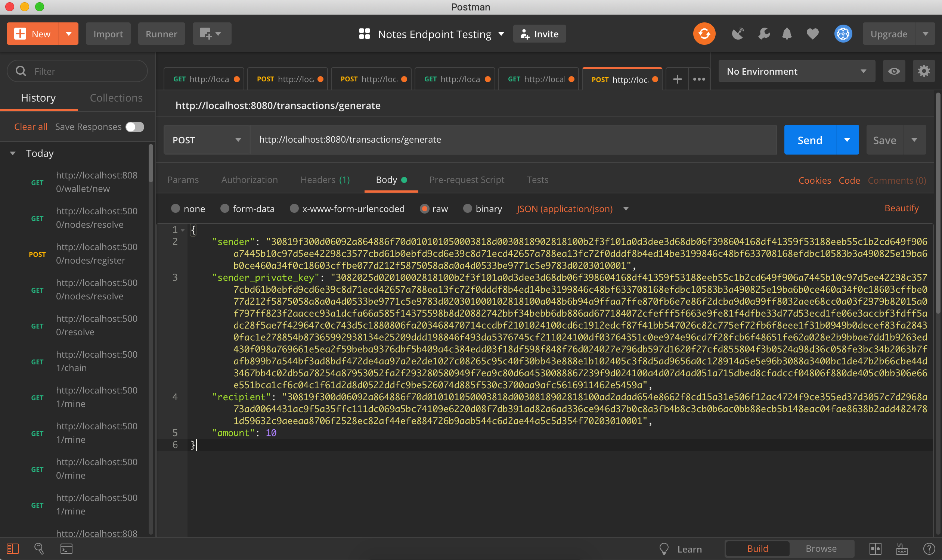Open Code snippet link

849,180
